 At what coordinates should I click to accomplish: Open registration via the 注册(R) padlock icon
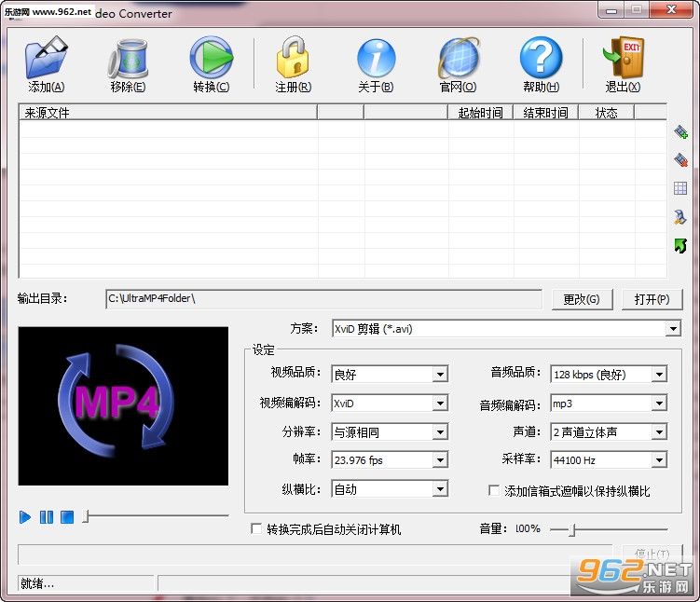pos(293,58)
